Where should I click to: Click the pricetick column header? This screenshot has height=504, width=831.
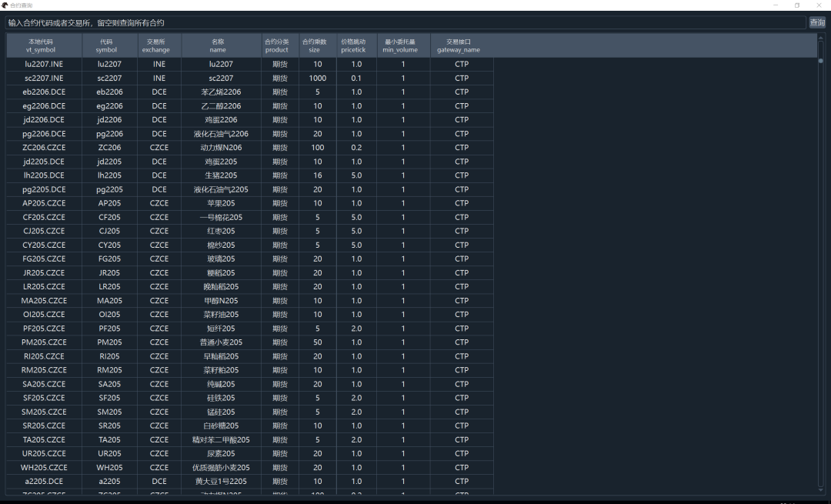pyautogui.click(x=357, y=45)
